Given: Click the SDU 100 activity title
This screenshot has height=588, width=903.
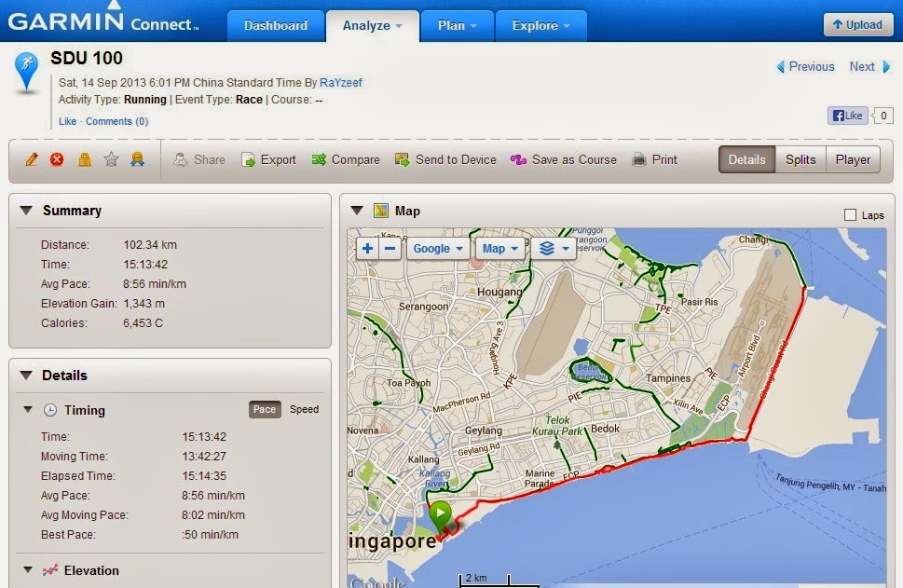Looking at the screenshot, I should click(x=87, y=58).
